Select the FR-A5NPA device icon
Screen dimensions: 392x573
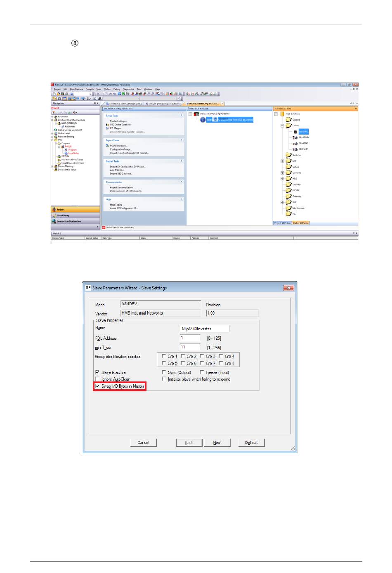[295, 137]
